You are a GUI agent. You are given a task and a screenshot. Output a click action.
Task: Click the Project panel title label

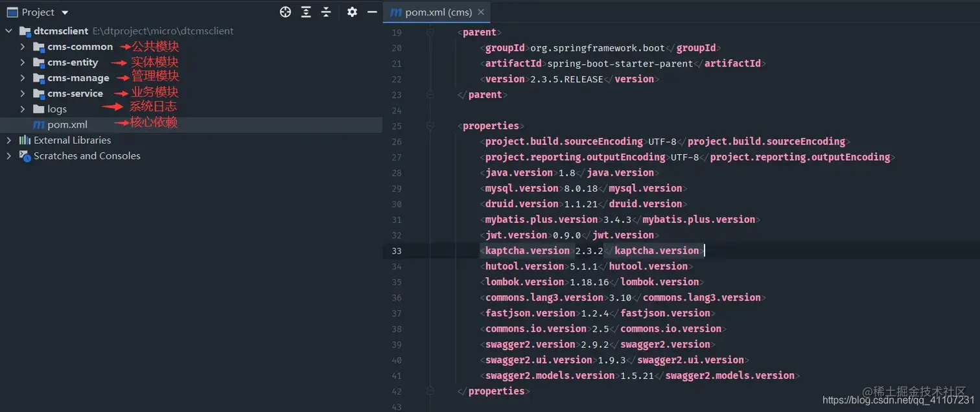38,12
